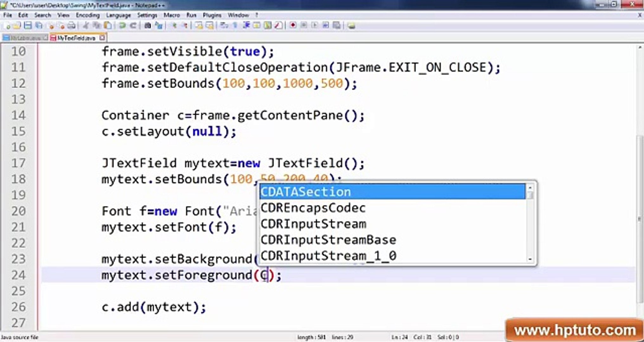Image resolution: width=644 pixels, height=342 pixels.
Task: Open the Encoding menu
Action: click(x=87, y=15)
